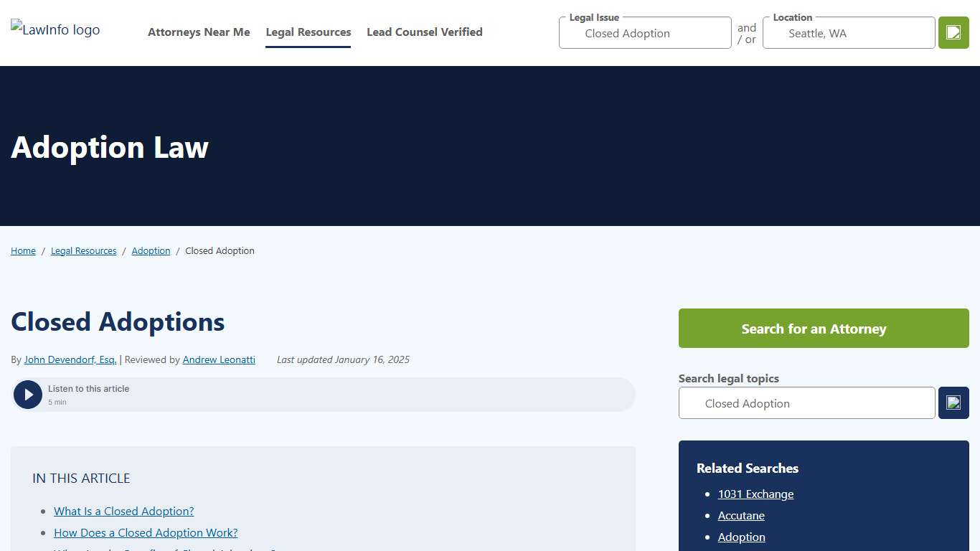The image size is (980, 551).
Task: Open Attorneys Near Me menu
Action: point(199,32)
